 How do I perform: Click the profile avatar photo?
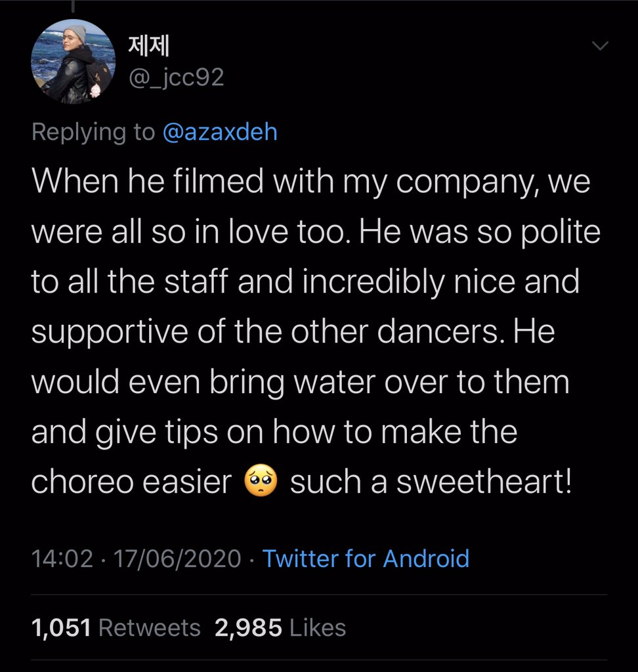pos(74,61)
